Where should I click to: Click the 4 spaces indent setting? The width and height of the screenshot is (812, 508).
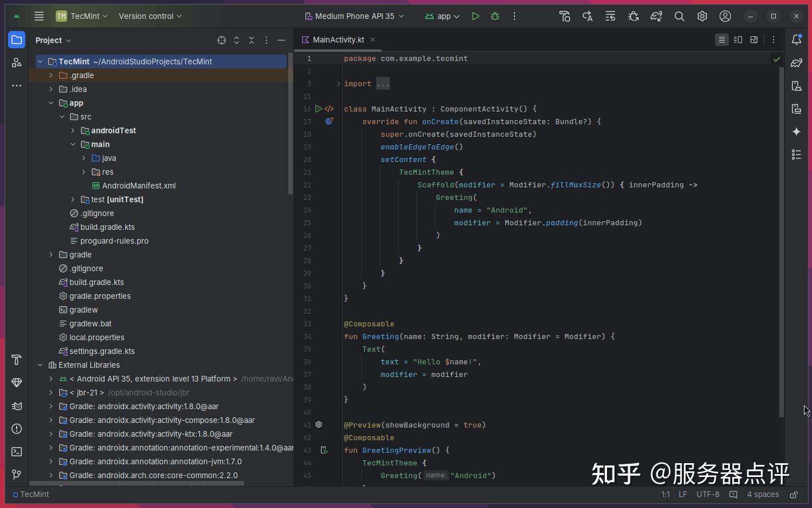pos(763,494)
